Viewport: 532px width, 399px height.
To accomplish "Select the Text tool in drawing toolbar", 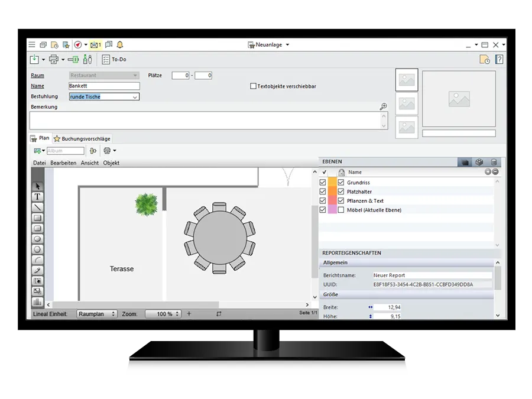I will [x=38, y=197].
